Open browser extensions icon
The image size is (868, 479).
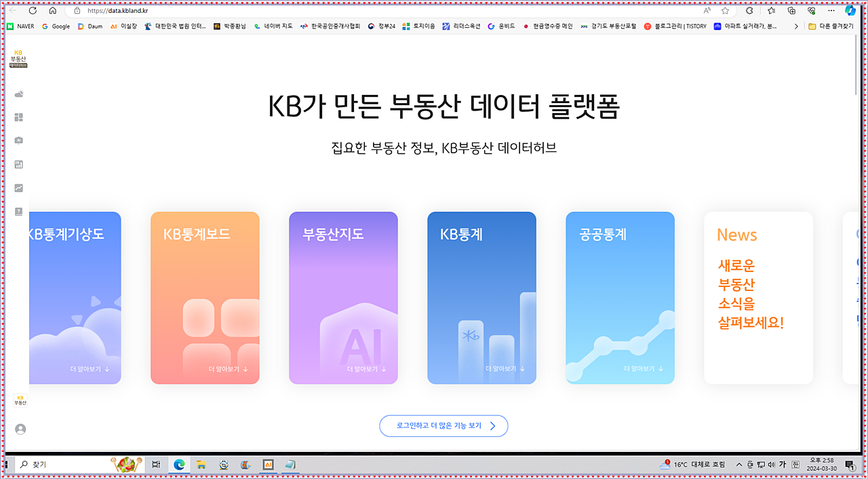coord(749,11)
